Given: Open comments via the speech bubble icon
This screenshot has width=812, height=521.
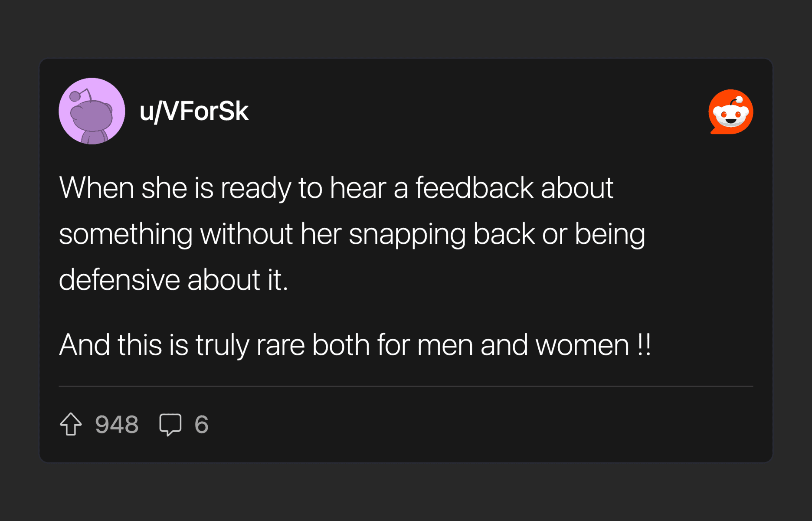Looking at the screenshot, I should point(170,424).
